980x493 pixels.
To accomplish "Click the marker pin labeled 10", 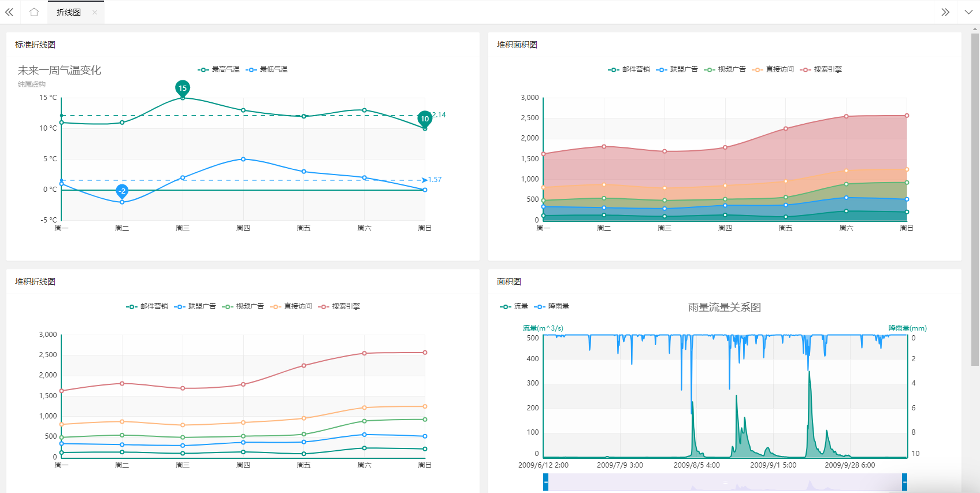I will 425,118.
